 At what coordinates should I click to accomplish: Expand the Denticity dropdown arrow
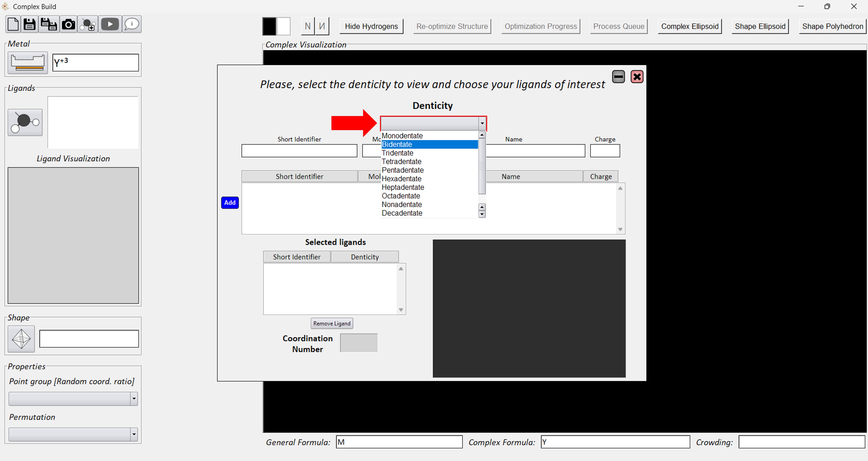click(482, 124)
